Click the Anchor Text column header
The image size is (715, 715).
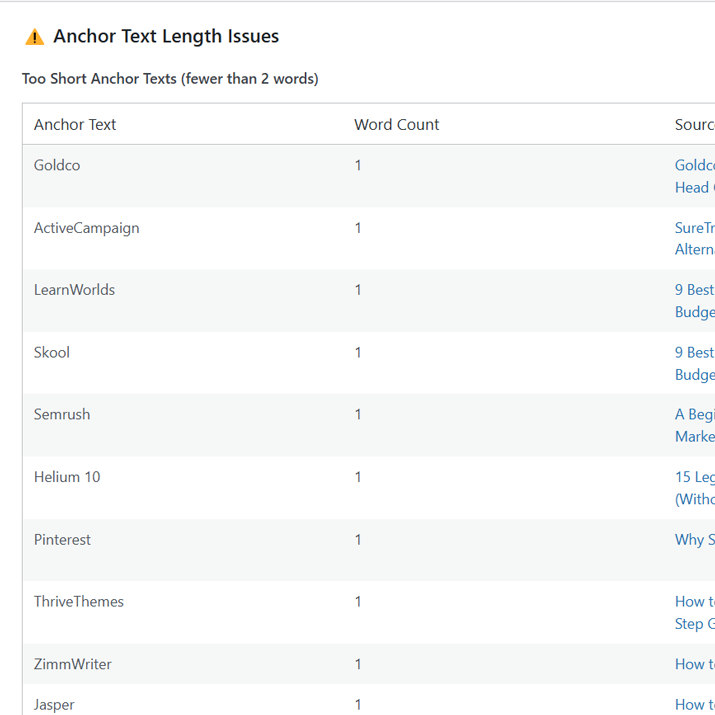tap(75, 124)
